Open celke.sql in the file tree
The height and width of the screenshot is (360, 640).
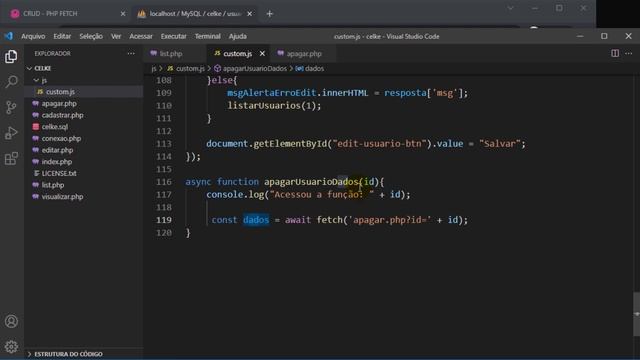click(x=55, y=127)
